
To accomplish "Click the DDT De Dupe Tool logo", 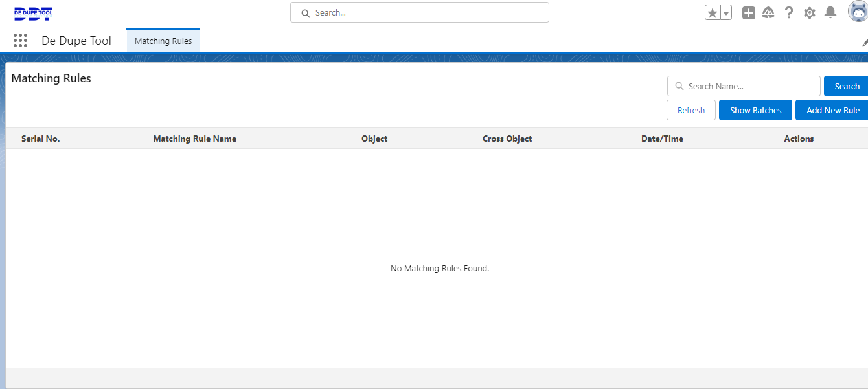I will (x=34, y=13).
